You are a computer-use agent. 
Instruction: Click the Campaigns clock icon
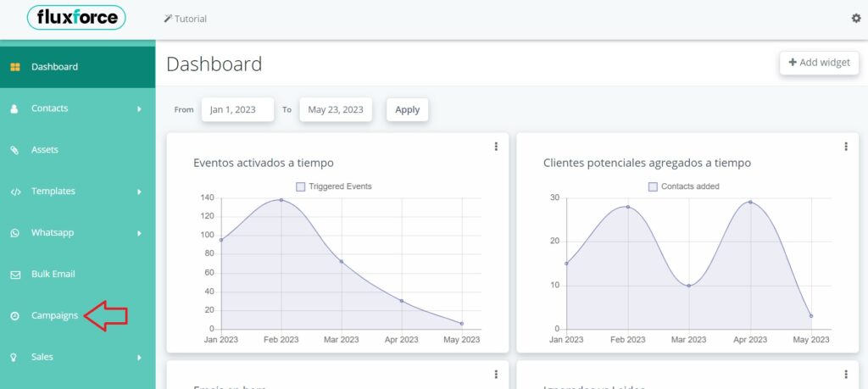pos(15,316)
